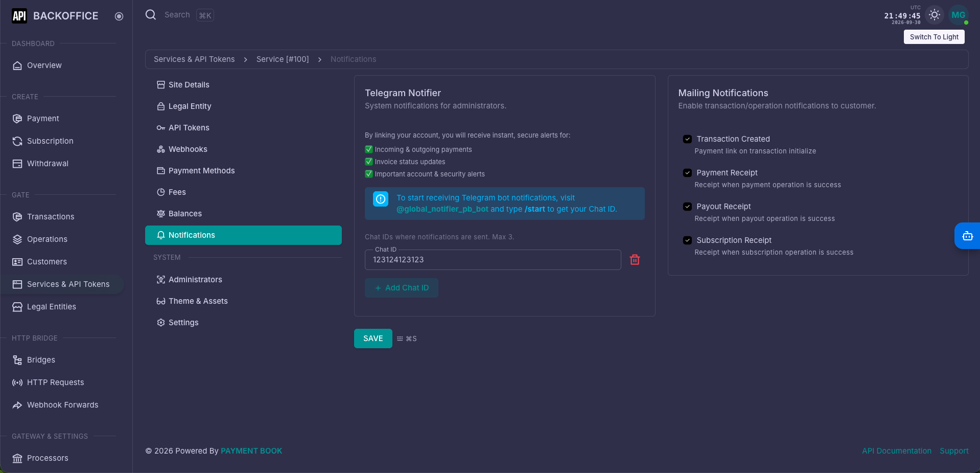Uncheck the Transaction Created notification

tap(687, 139)
